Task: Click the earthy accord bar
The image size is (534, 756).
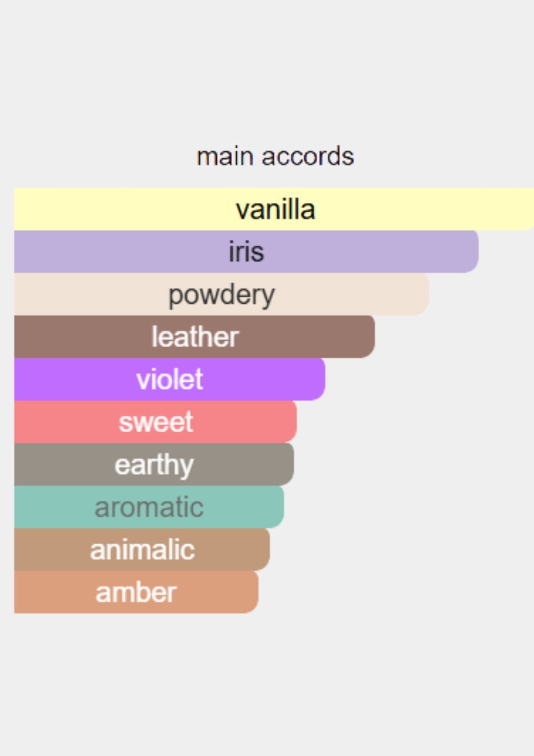Action: [x=154, y=464]
